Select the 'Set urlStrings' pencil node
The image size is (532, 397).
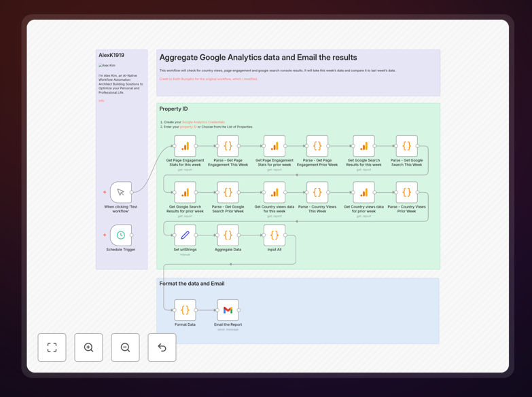tap(185, 235)
